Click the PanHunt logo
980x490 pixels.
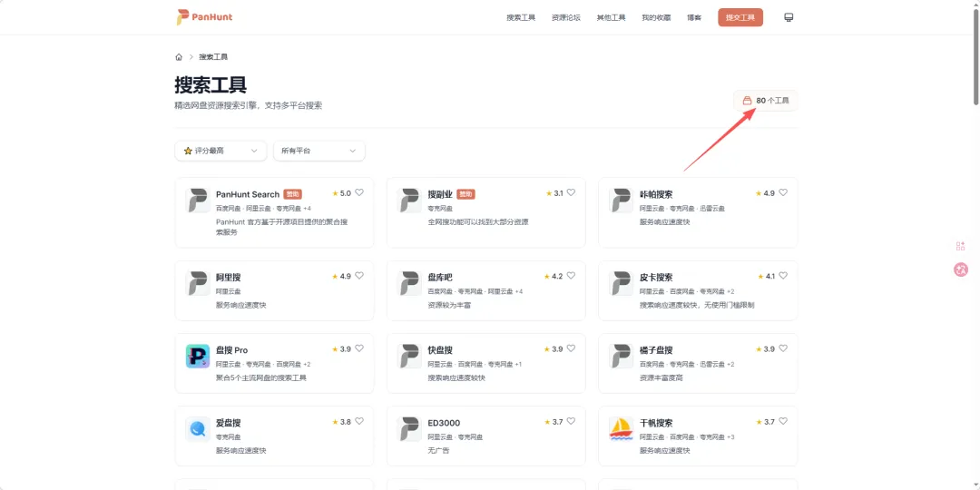click(x=204, y=17)
